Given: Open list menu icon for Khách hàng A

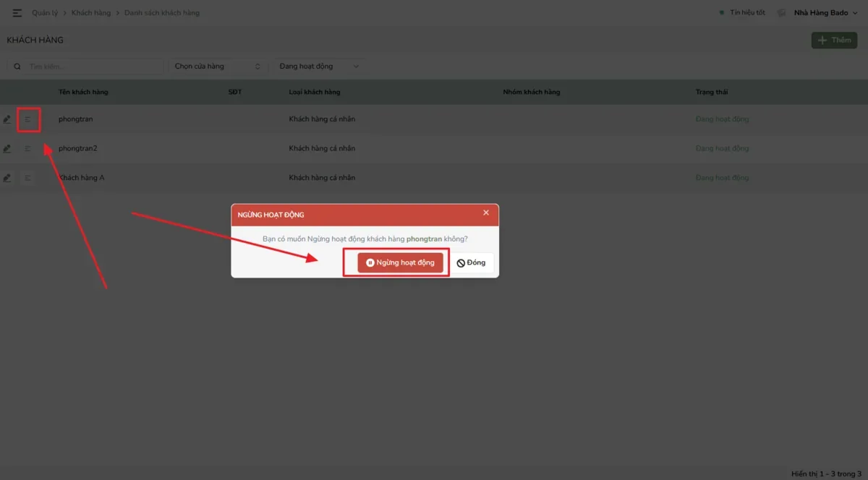Looking at the screenshot, I should click(x=27, y=178).
